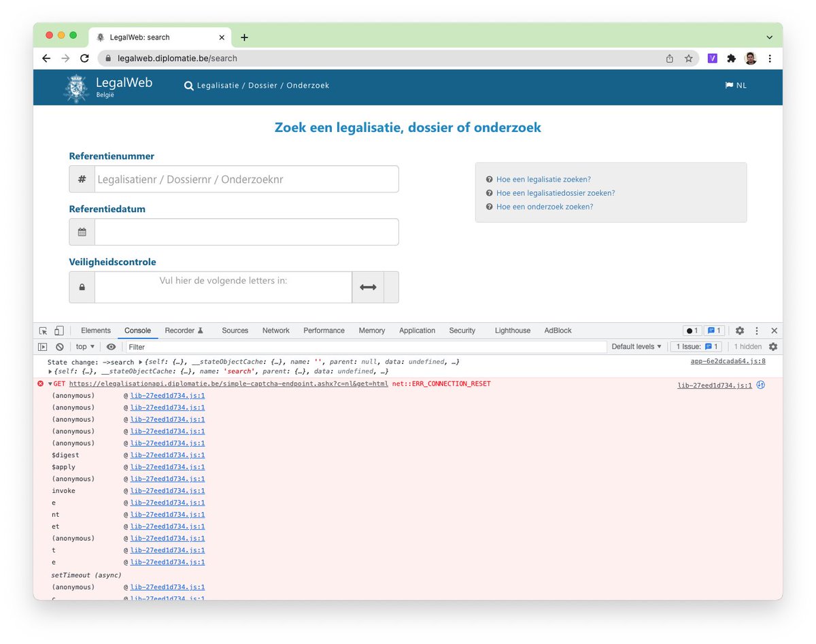
Task: Toggle the device toolbar icon in DevTools
Action: (x=59, y=331)
